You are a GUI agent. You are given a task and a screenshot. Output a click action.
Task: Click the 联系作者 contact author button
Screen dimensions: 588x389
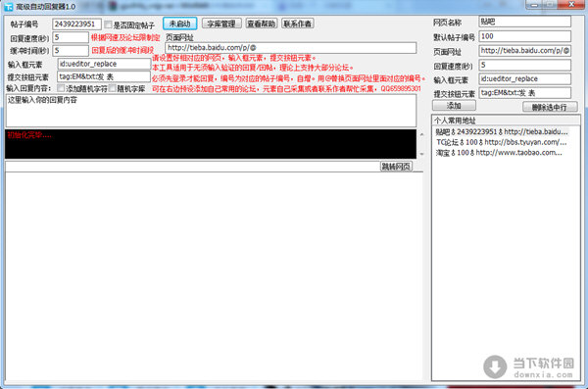tap(298, 24)
